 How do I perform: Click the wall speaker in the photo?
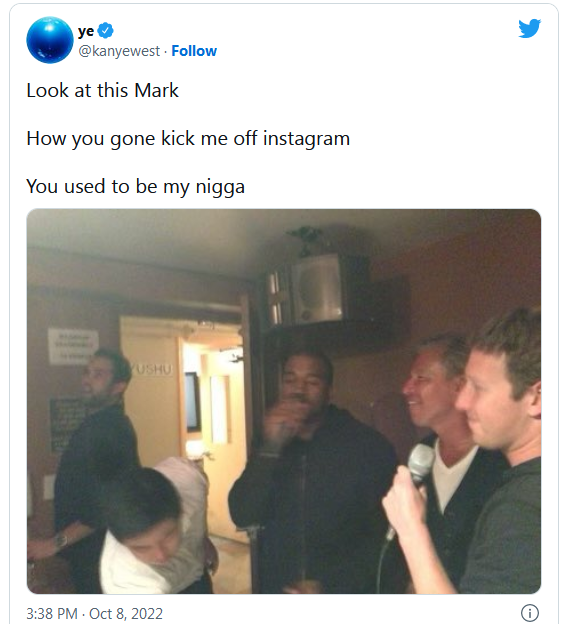(x=318, y=289)
